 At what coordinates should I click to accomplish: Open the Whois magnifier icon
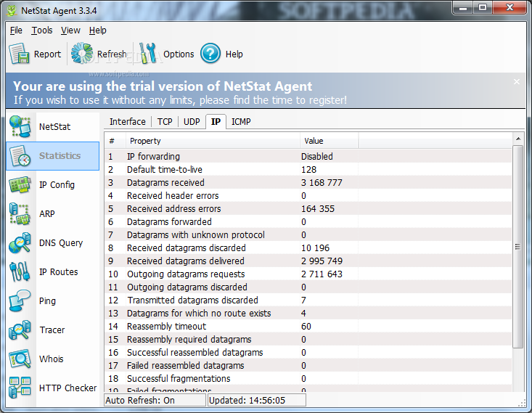(x=20, y=359)
